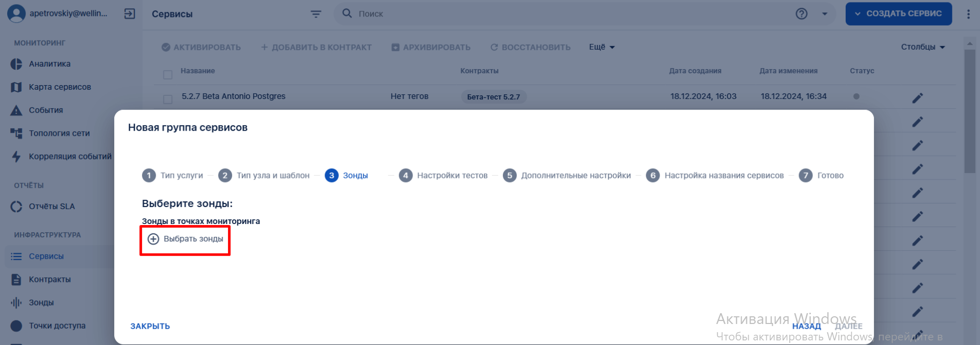The image size is (980, 345).
Task: Open the Столбцы columns dropdown
Action: click(923, 47)
